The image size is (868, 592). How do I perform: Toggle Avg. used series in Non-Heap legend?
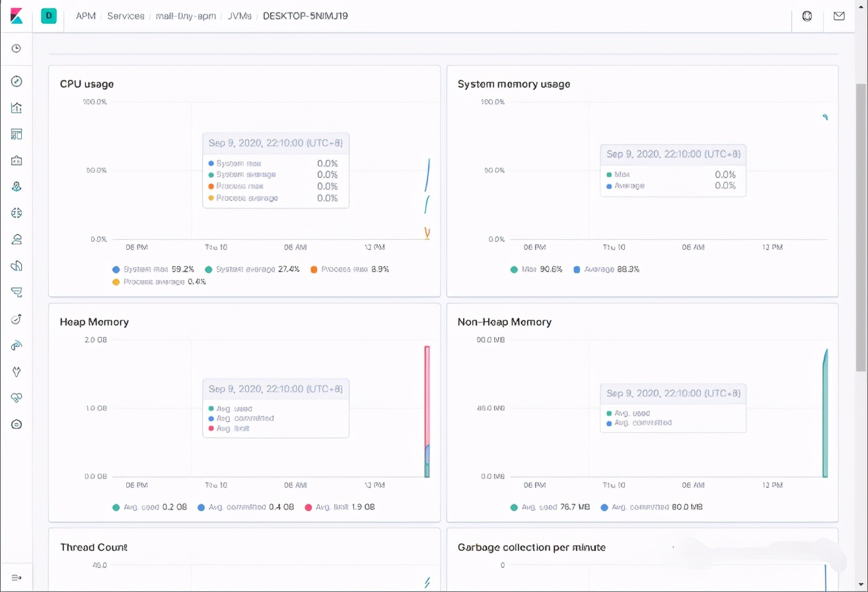tap(550, 507)
